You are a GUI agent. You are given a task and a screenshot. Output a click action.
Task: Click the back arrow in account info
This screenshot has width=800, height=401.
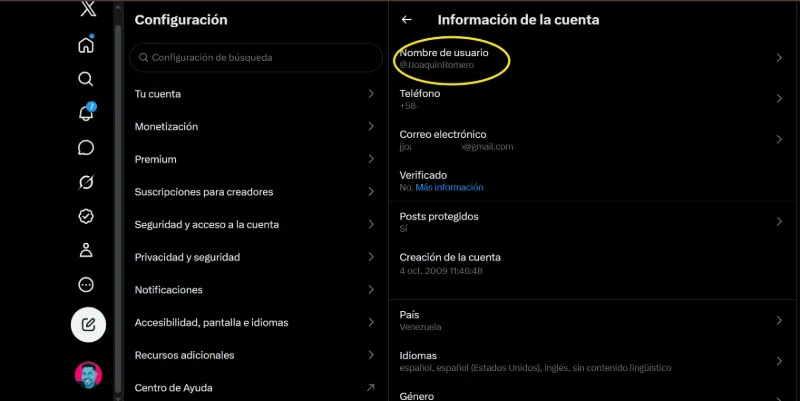click(407, 20)
